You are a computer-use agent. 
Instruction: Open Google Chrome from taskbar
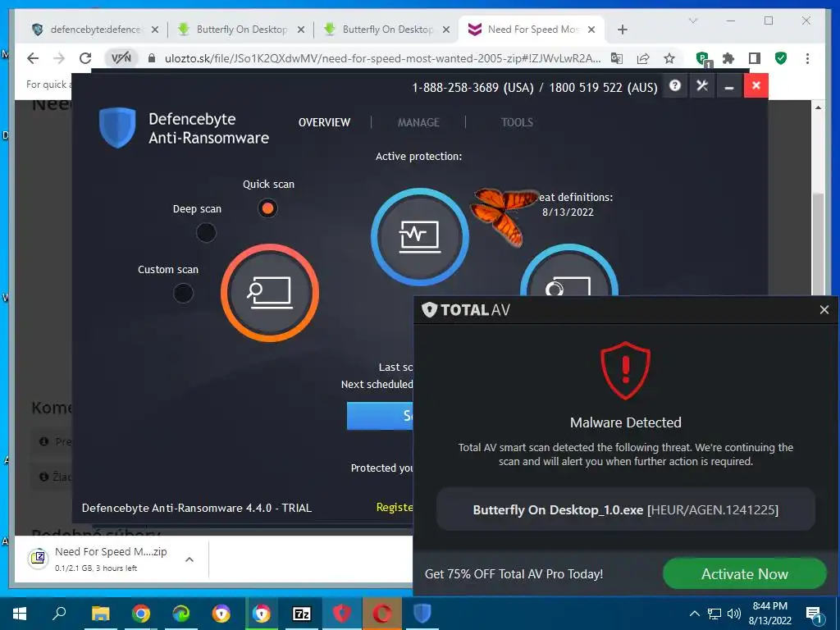pos(140,614)
